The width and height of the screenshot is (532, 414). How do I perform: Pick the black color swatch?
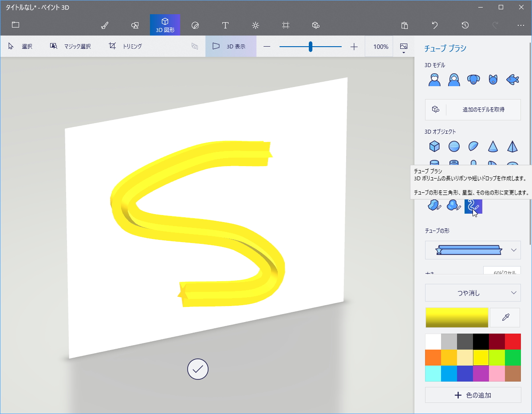481,342
